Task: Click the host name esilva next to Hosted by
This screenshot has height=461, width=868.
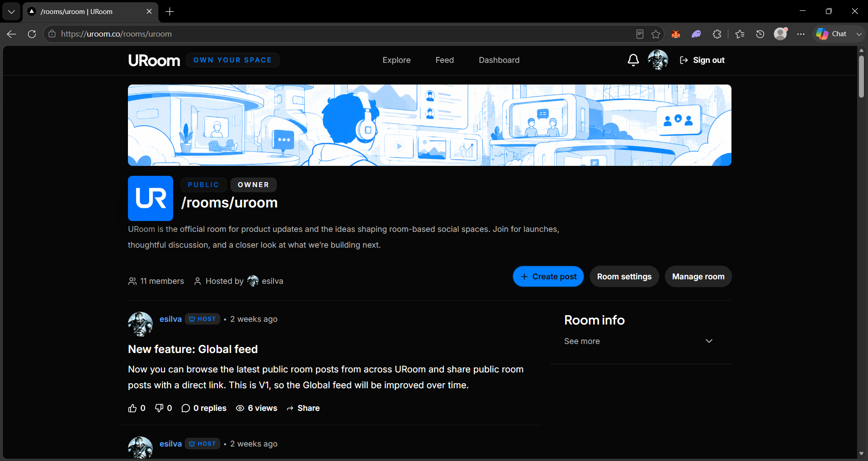Action: click(x=272, y=281)
